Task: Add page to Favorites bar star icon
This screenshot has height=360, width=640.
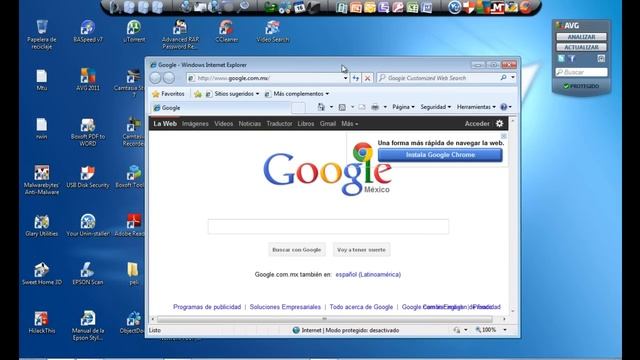Action: click(198, 94)
